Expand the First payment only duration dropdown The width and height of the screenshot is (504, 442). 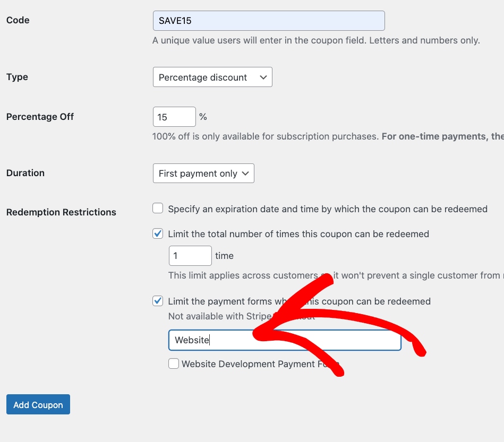(203, 174)
